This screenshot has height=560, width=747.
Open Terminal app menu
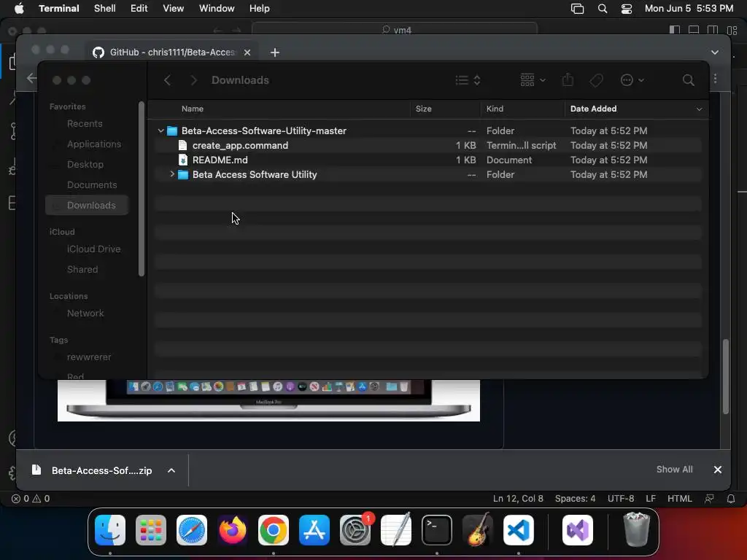pyautogui.click(x=59, y=9)
